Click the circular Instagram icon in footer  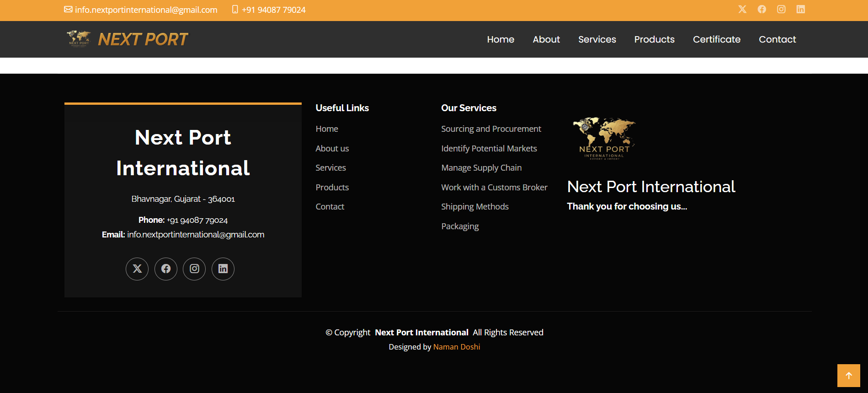194,269
